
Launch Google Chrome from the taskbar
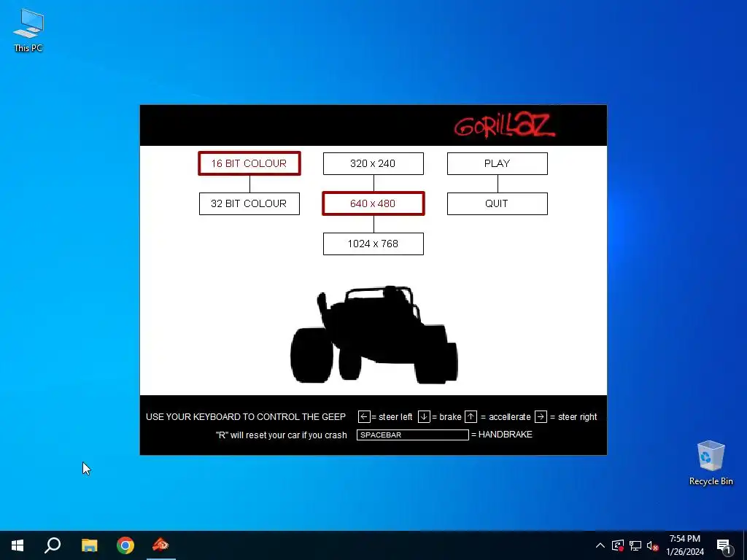tap(125, 545)
